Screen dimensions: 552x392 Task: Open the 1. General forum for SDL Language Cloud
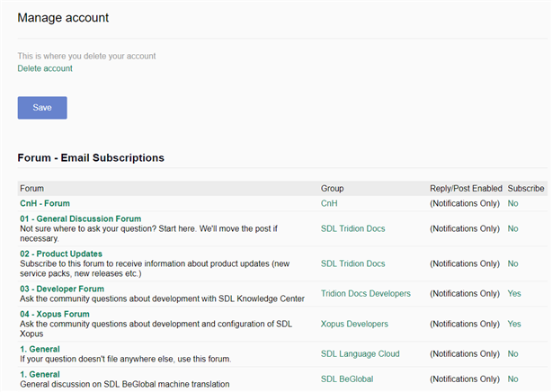[40, 349]
